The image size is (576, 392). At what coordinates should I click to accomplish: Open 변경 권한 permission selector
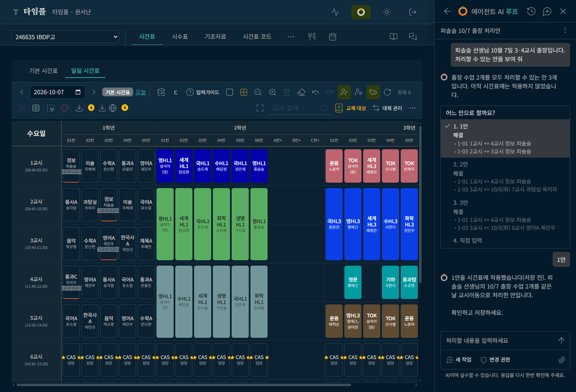tap(495, 359)
